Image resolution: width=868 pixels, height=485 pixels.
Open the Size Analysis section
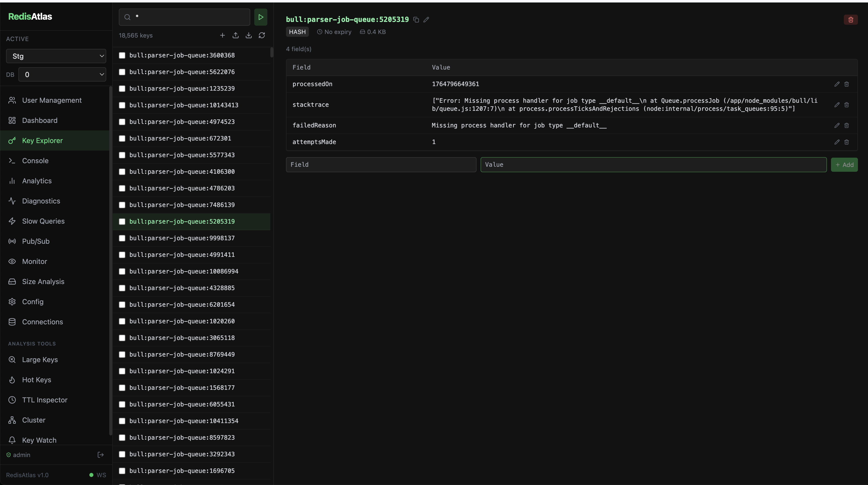click(x=43, y=282)
